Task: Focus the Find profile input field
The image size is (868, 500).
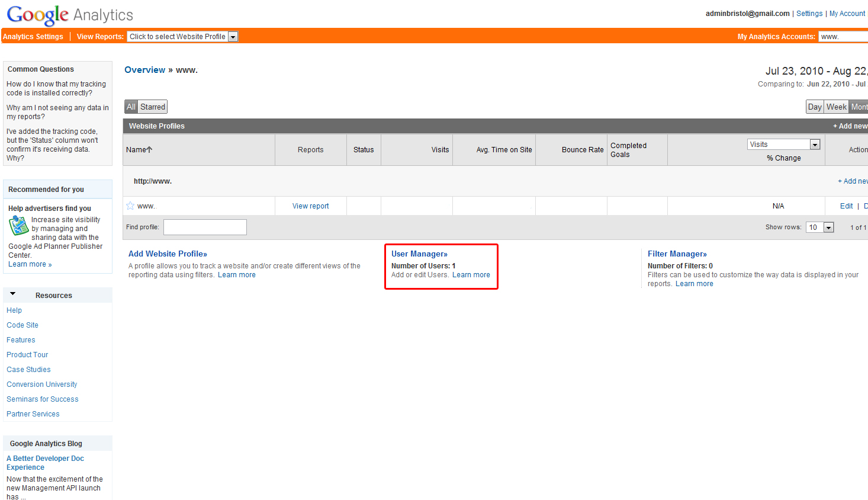Action: tap(205, 227)
